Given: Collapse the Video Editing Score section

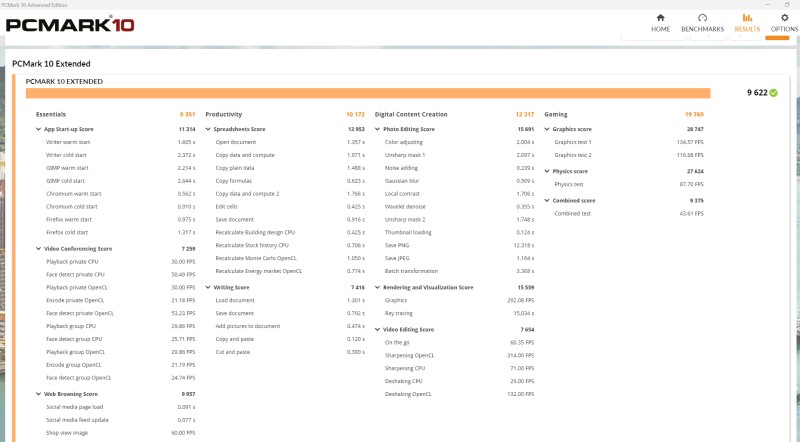Looking at the screenshot, I should [377, 330].
